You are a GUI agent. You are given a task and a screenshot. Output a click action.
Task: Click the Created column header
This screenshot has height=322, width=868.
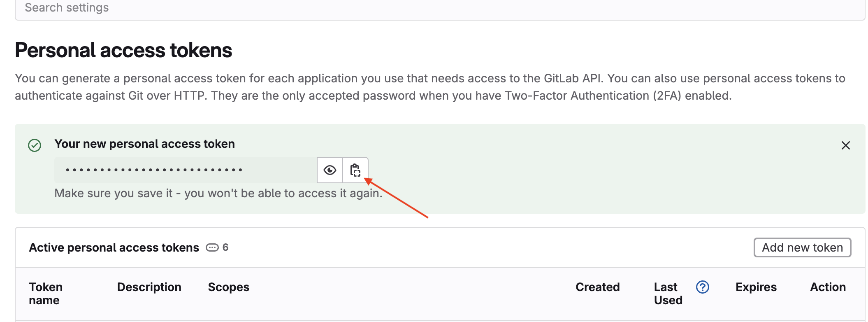[x=598, y=287]
